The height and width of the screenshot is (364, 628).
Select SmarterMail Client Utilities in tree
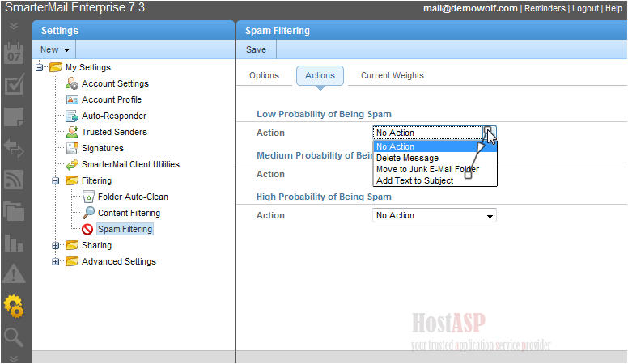[x=130, y=164]
